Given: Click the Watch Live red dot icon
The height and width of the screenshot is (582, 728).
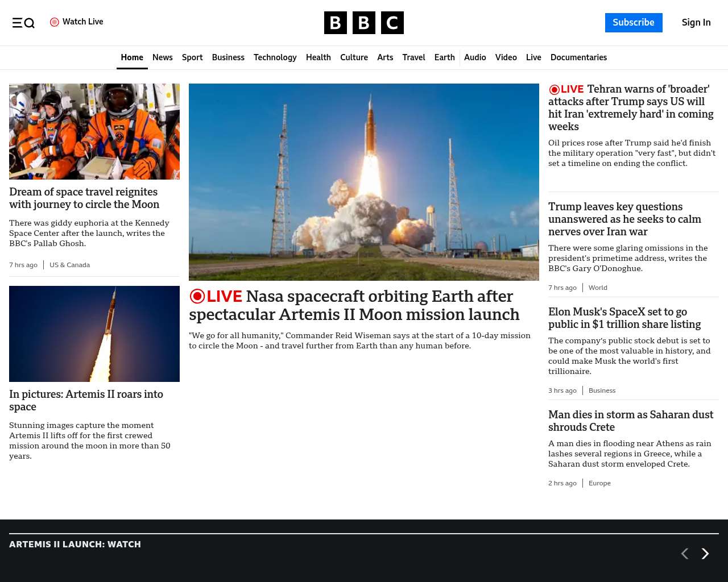Looking at the screenshot, I should (55, 22).
